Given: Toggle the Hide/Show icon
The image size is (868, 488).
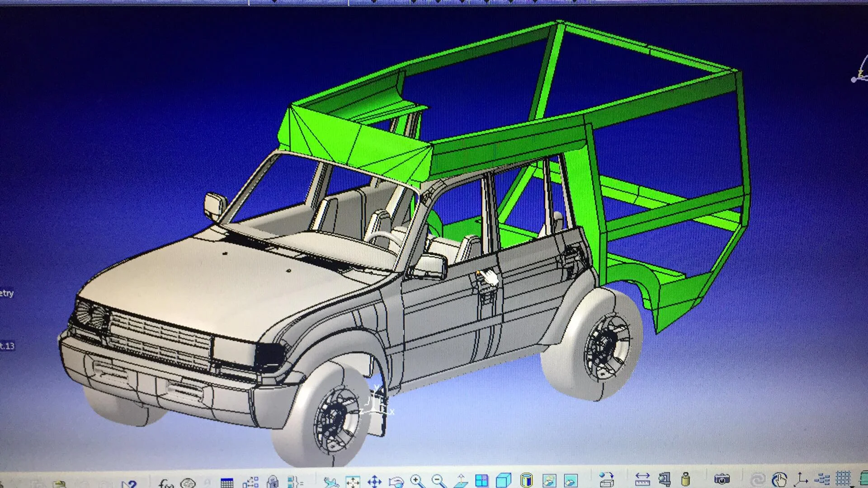Looking at the screenshot, I should tap(549, 479).
